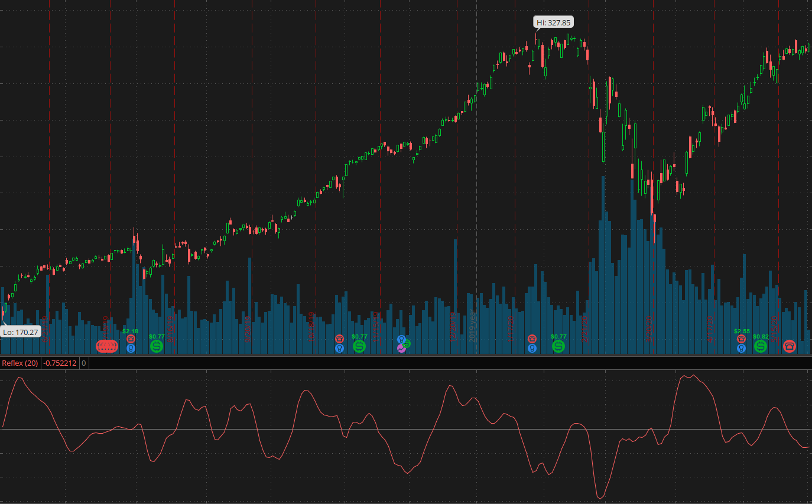This screenshot has width=812, height=504.
Task: Click the green $0.82 dividend icon
Action: pyautogui.click(x=761, y=346)
